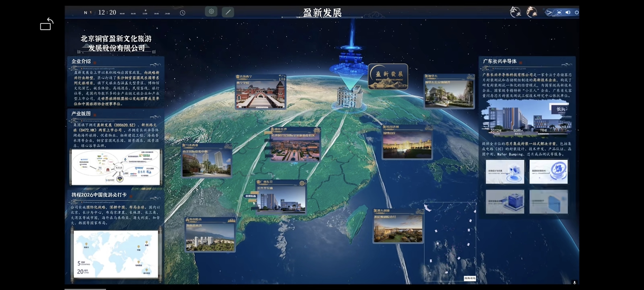Switch to the 产业 industry tab
The height and width of the screenshot is (290, 644).
point(532,12)
